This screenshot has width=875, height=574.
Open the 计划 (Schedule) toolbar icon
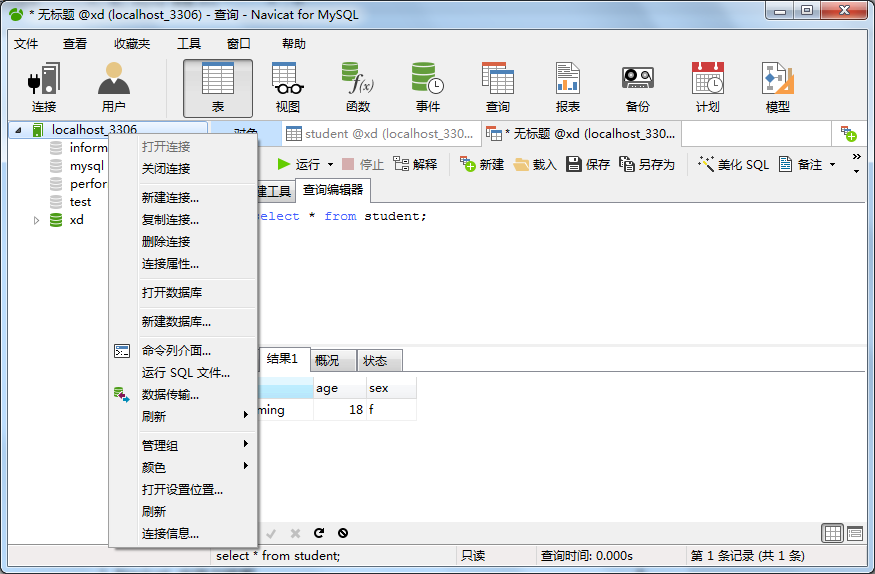[x=708, y=88]
